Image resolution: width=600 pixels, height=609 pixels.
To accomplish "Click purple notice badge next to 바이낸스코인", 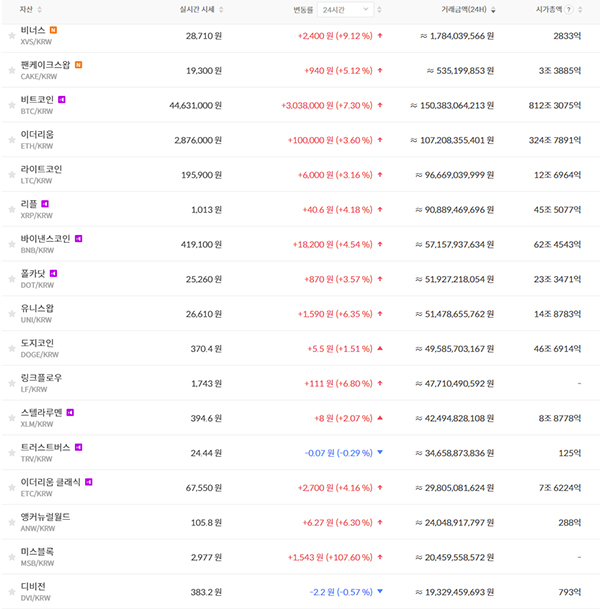I will (78, 238).
